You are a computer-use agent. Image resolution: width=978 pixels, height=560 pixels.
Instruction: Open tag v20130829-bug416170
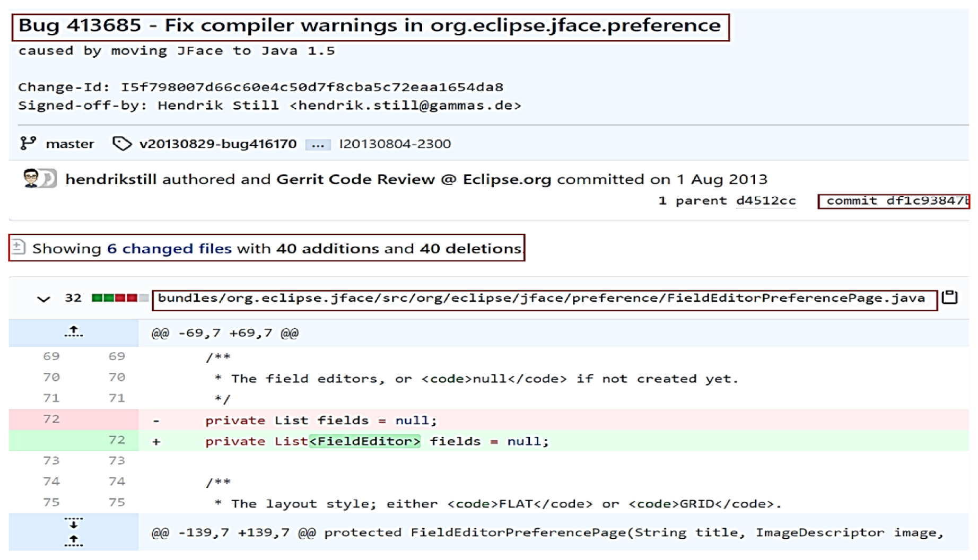coord(217,144)
